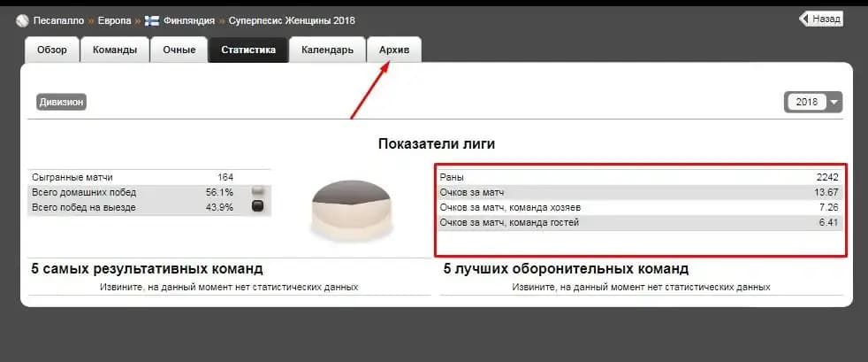Image resolution: width=868 pixels, height=362 pixels.
Task: Click the 5 лучших оборонительных команд heading
Action: pyautogui.click(x=566, y=269)
